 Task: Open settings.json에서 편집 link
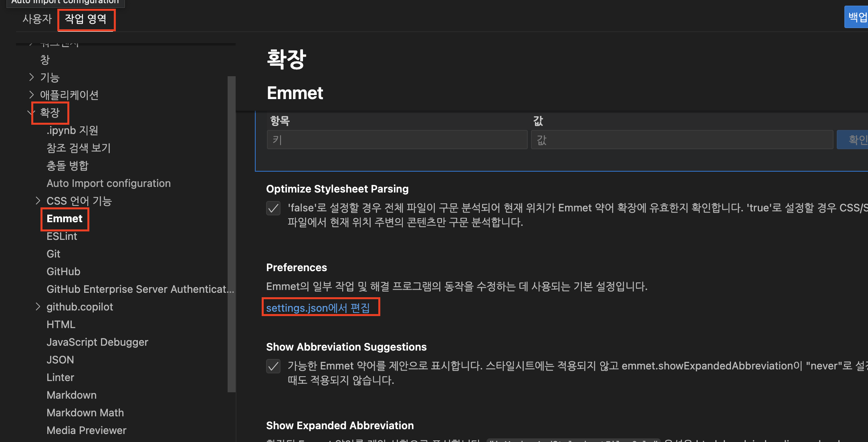318,308
